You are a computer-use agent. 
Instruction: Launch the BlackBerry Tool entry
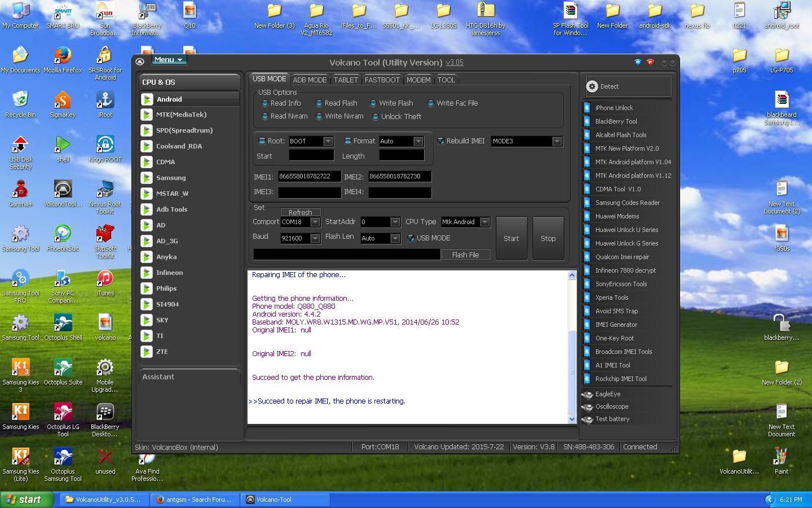tap(616, 121)
